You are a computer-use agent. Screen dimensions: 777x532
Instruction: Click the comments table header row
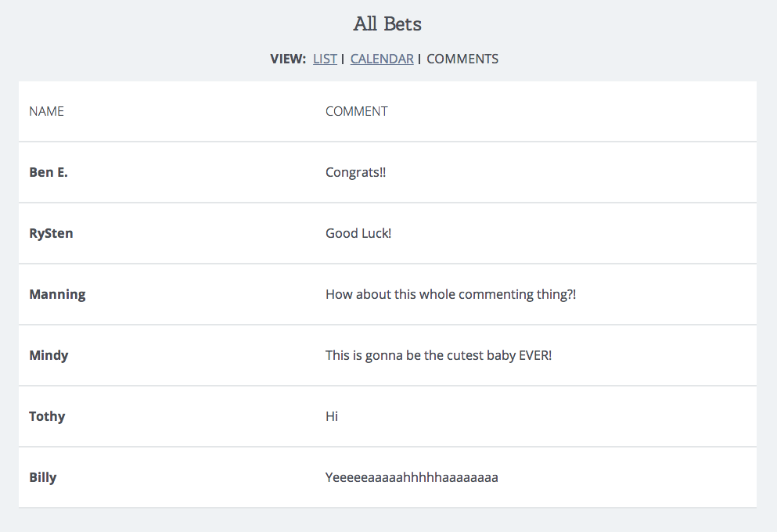pos(387,111)
